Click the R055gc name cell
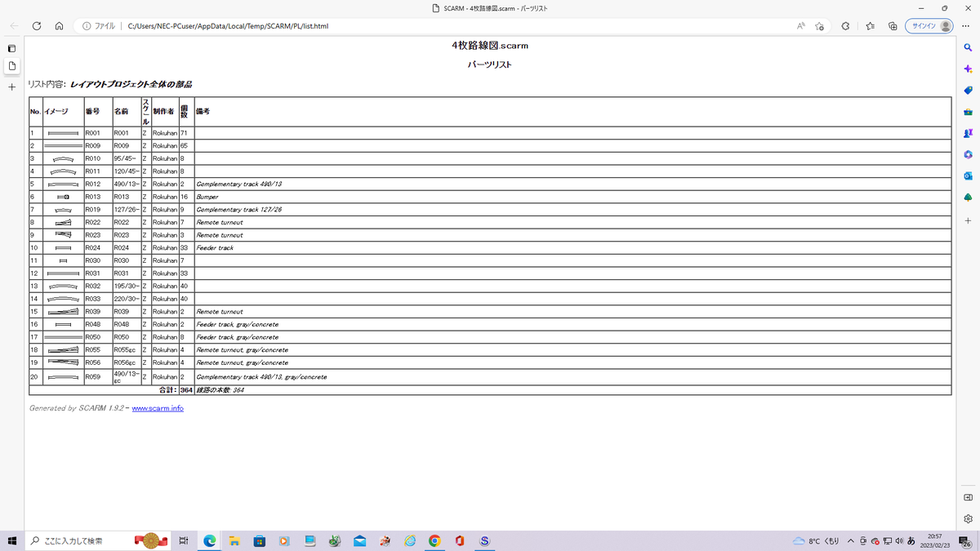 coord(127,349)
